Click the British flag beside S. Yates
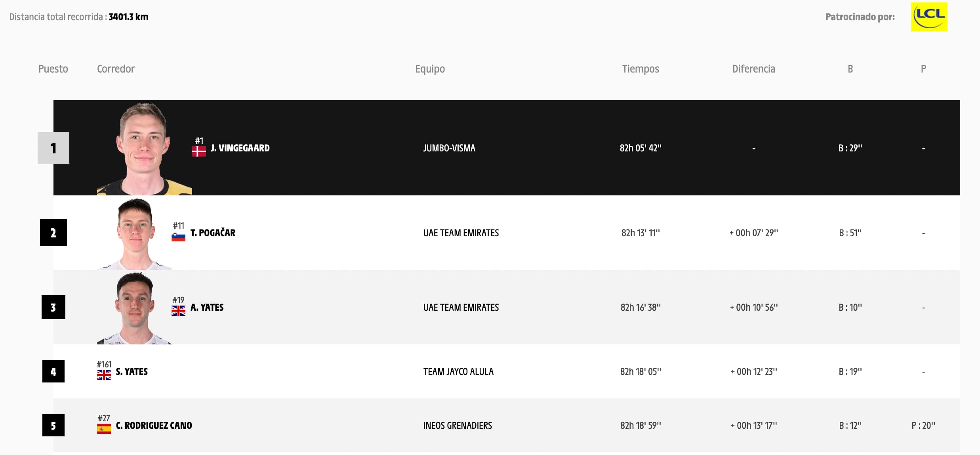 tap(104, 375)
